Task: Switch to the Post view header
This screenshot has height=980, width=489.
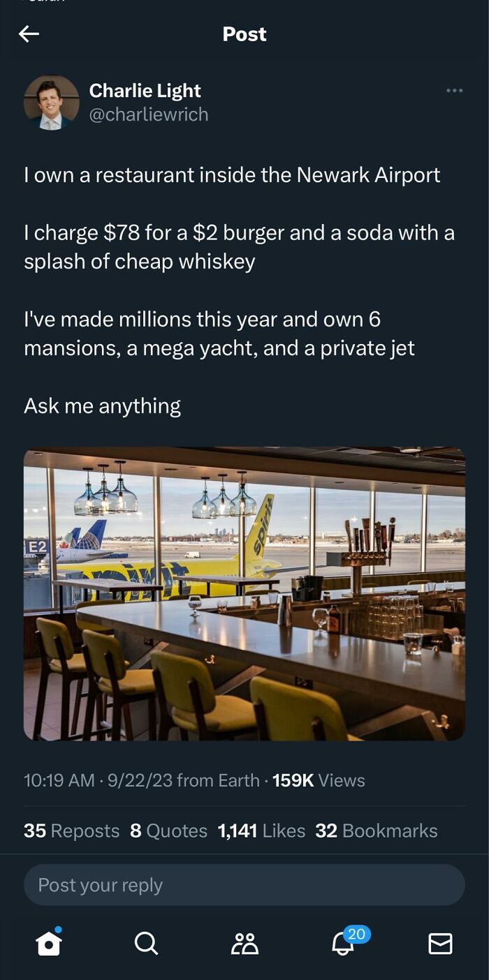Action: pos(244,34)
